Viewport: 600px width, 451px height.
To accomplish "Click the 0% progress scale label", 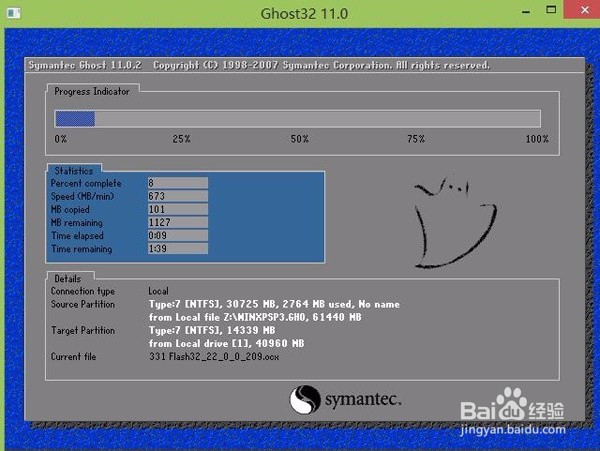I will point(60,139).
